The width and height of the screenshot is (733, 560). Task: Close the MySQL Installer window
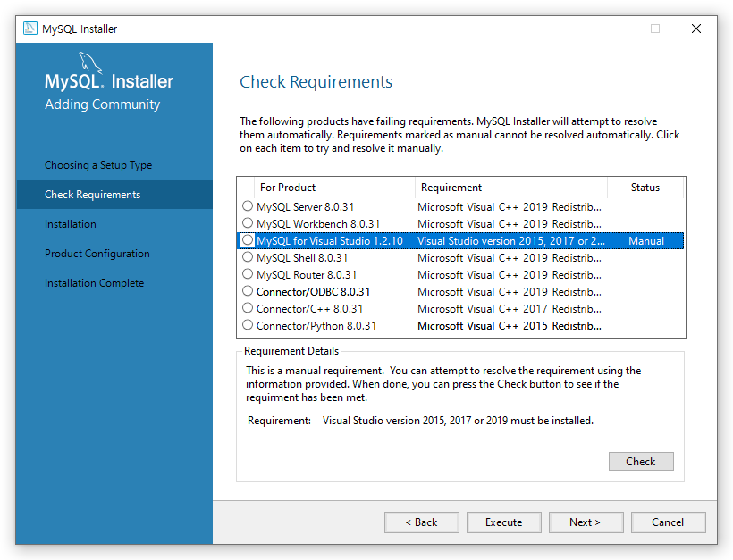(x=696, y=29)
